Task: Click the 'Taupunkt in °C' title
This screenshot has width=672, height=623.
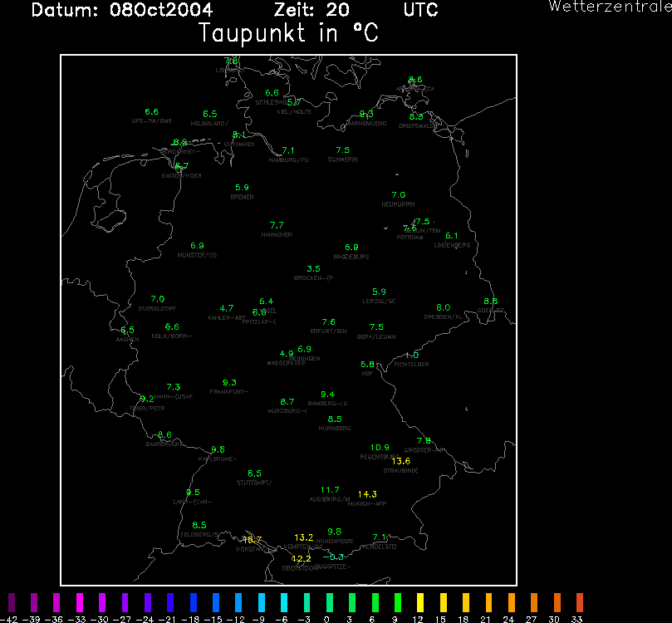Action: [288, 33]
